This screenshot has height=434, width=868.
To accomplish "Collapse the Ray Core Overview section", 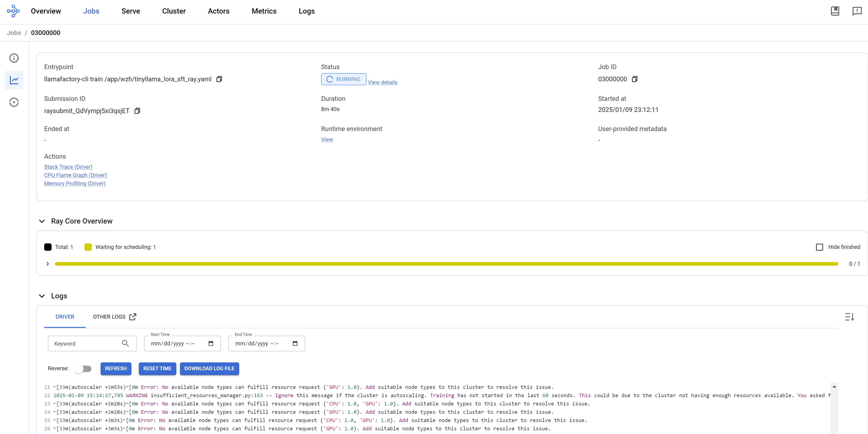I will pos(42,221).
